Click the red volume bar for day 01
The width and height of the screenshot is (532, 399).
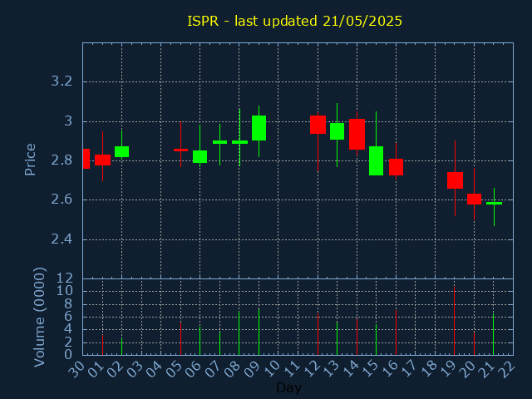tap(102, 345)
